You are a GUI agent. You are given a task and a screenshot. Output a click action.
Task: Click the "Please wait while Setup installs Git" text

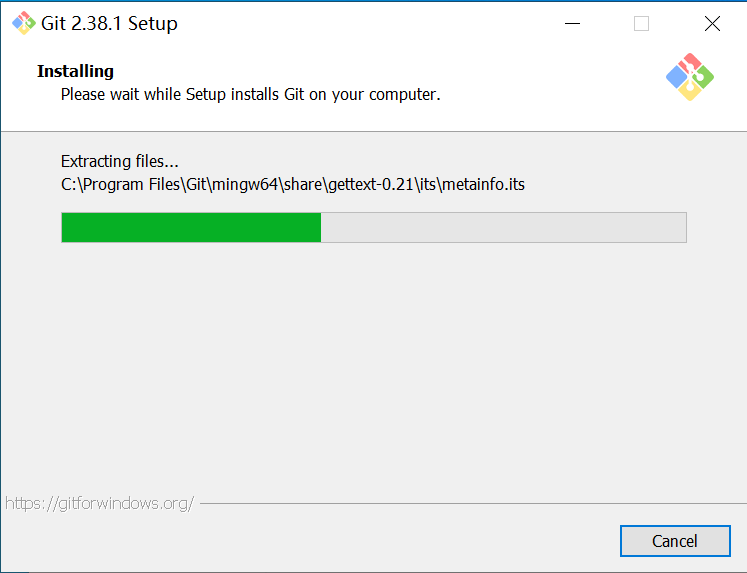(x=250, y=95)
